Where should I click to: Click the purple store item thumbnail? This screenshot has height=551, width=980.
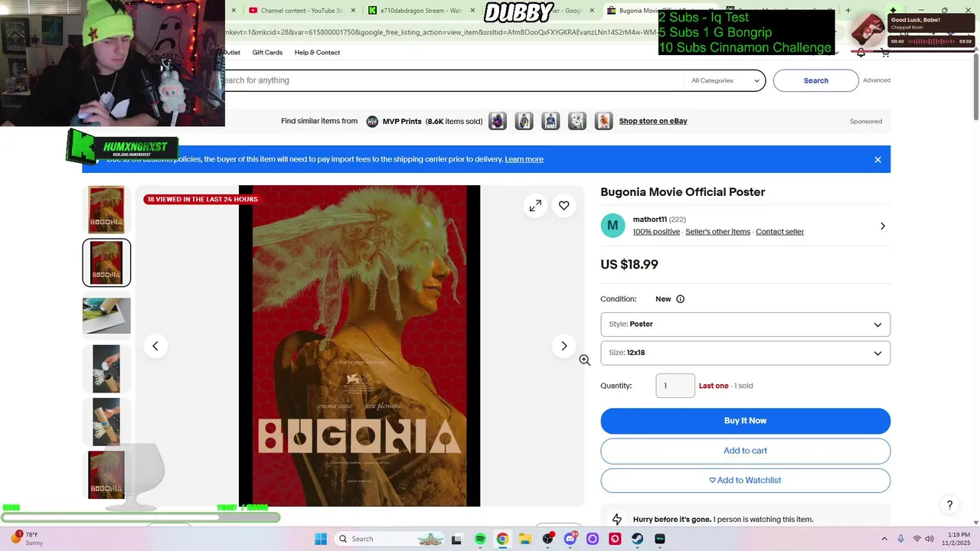point(498,121)
